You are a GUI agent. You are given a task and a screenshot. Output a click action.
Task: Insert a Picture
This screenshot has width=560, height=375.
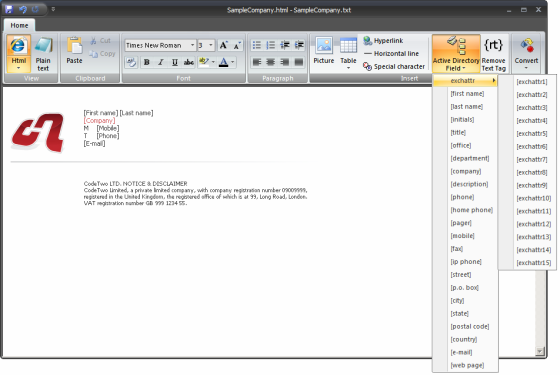[x=324, y=51]
